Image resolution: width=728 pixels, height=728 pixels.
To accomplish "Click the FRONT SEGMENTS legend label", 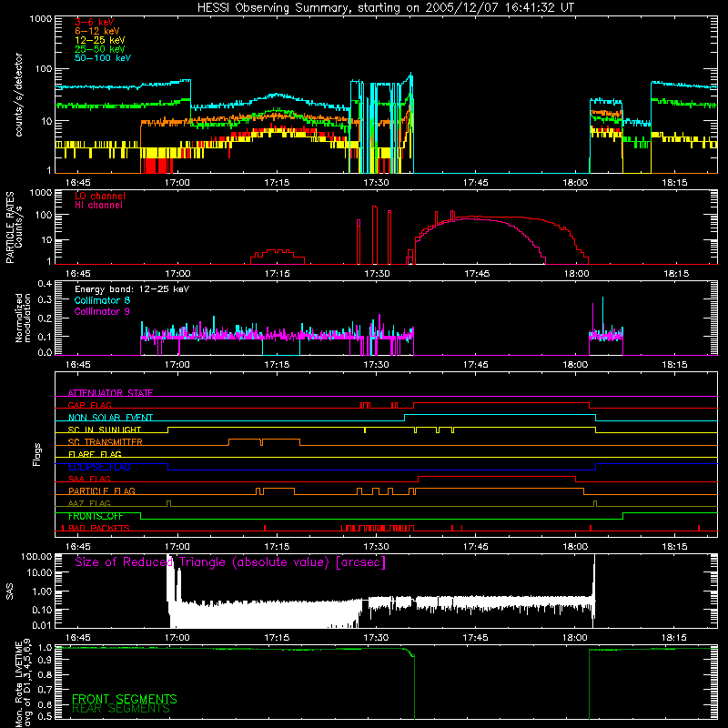I will pos(125,699).
